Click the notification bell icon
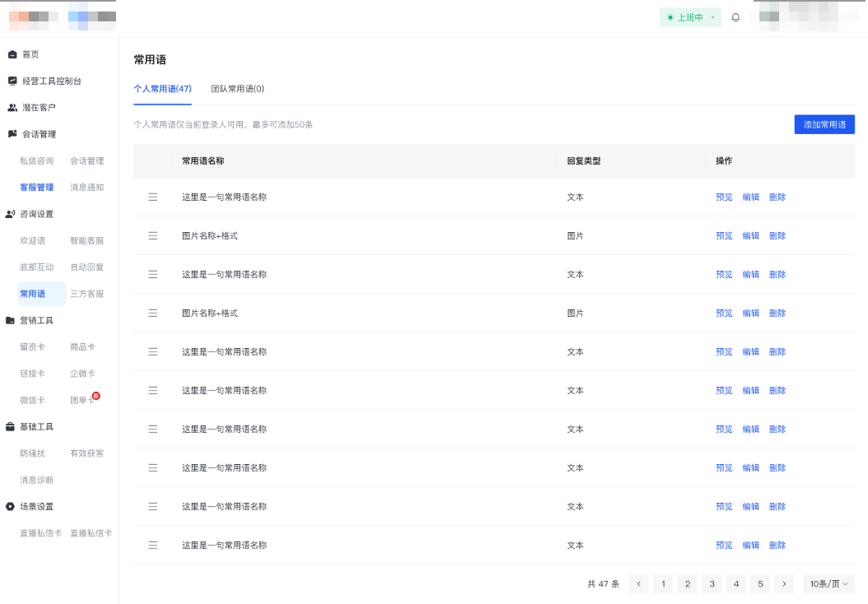 click(x=736, y=17)
